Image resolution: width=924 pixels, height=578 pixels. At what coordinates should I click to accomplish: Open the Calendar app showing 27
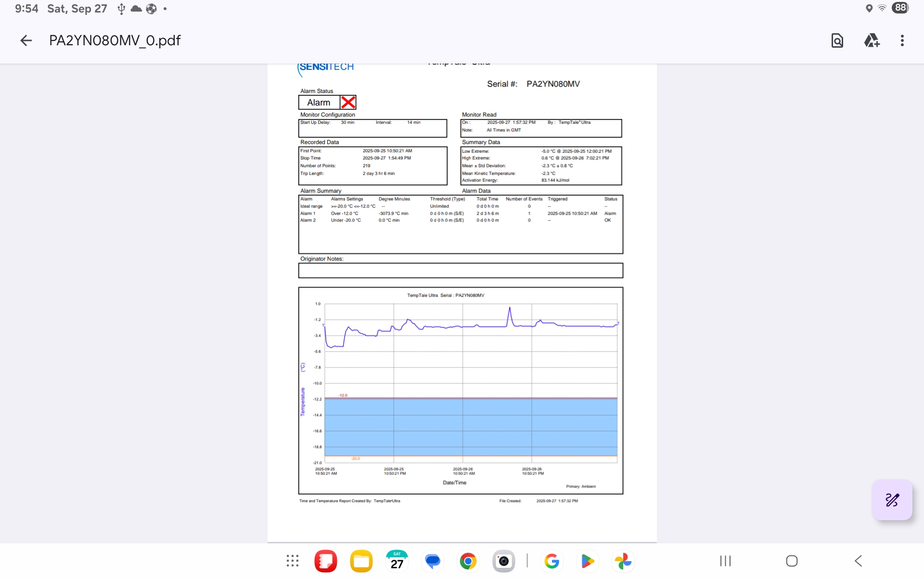click(x=397, y=561)
